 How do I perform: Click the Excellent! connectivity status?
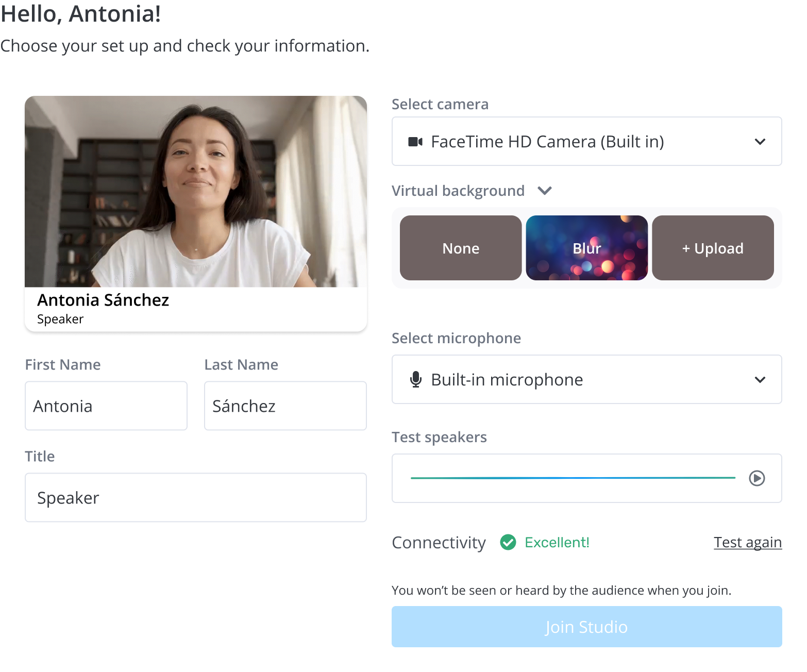point(557,542)
